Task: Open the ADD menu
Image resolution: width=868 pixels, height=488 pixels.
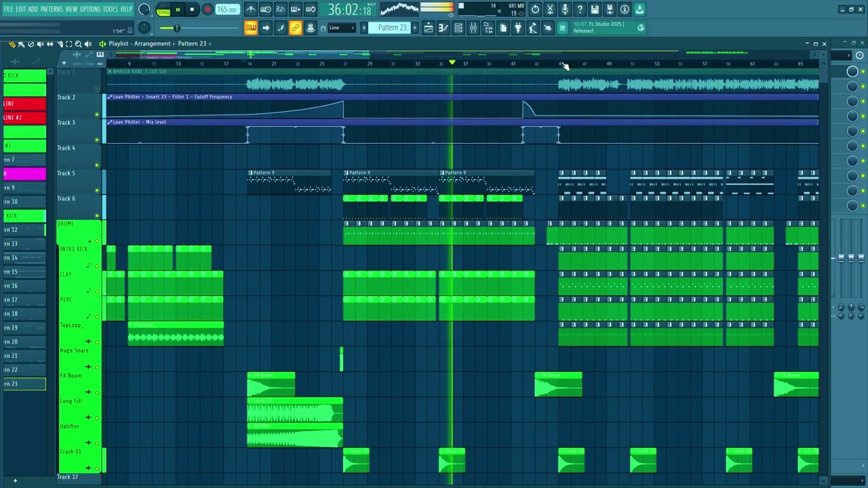Action: tap(33, 9)
